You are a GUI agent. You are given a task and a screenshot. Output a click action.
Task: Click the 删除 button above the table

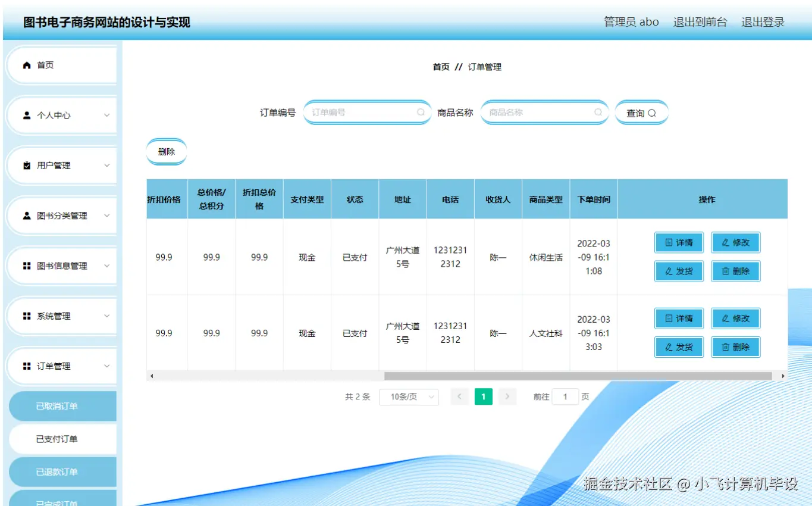(167, 152)
